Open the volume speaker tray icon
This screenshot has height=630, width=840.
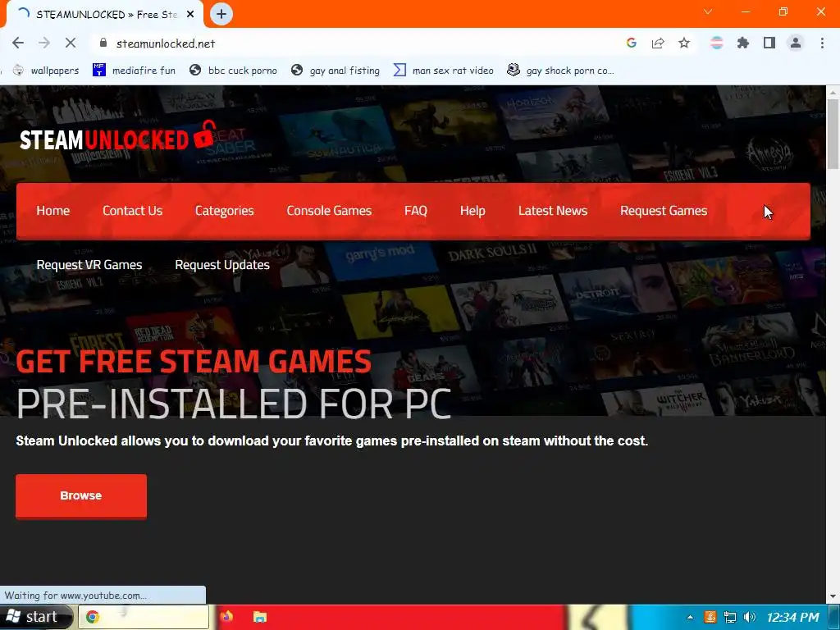pos(750,617)
